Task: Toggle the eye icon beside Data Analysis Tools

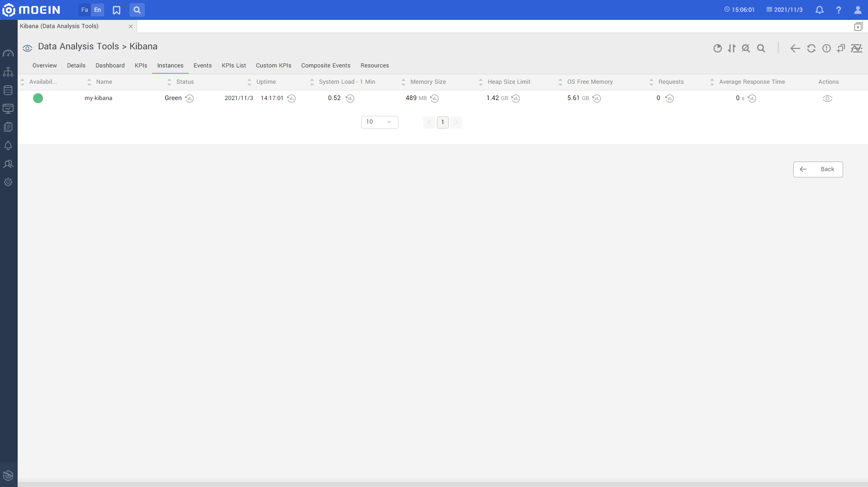Action: pyautogui.click(x=28, y=48)
